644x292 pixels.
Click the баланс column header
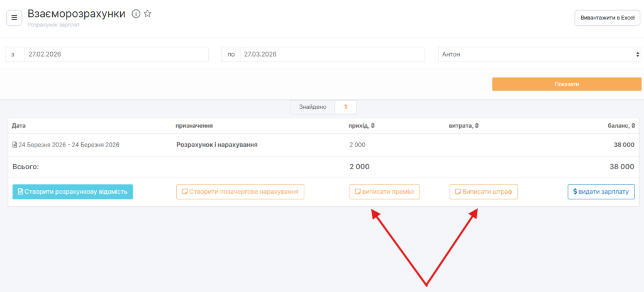[x=619, y=126]
